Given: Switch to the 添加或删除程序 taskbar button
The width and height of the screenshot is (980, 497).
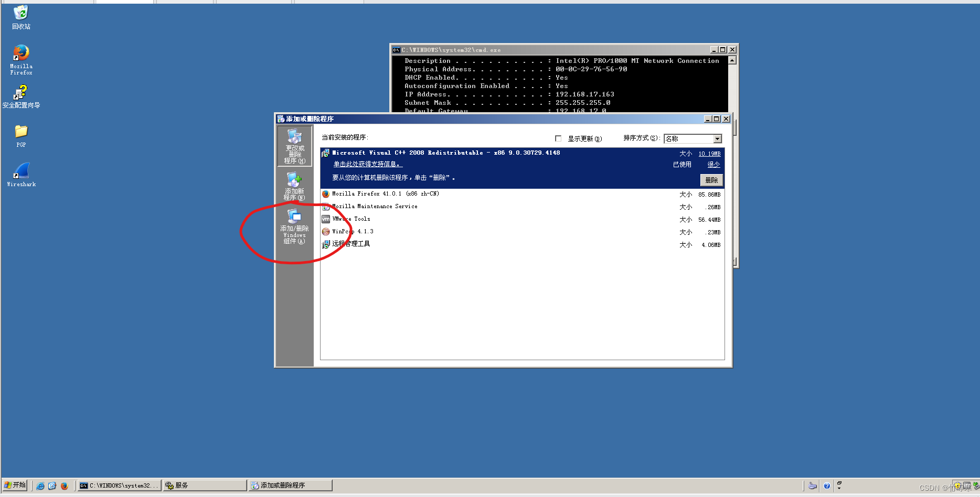Looking at the screenshot, I should 291,486.
